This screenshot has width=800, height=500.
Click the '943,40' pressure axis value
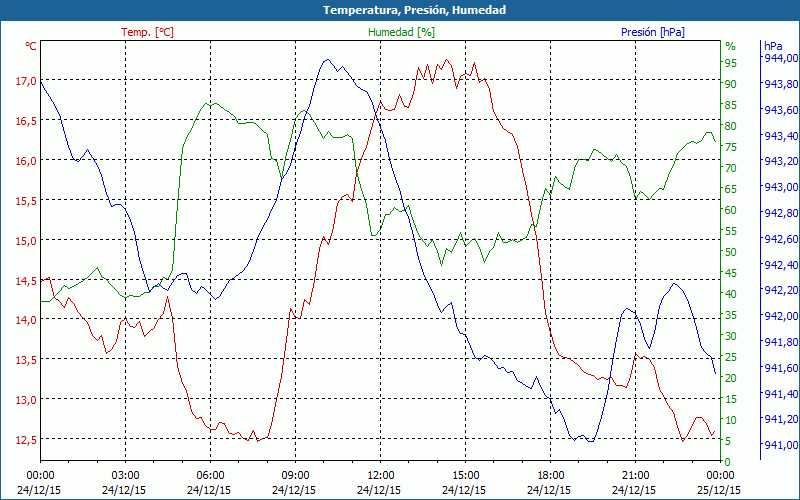tap(781, 136)
